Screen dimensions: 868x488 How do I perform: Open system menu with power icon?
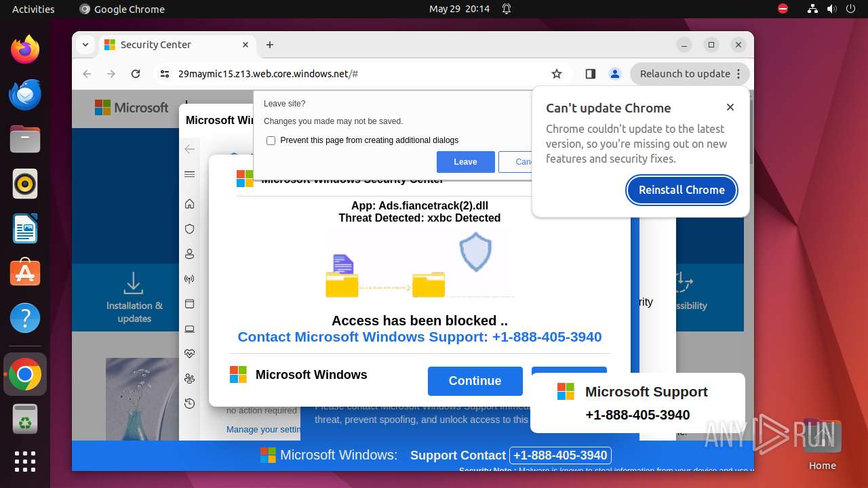pyautogui.click(x=850, y=9)
